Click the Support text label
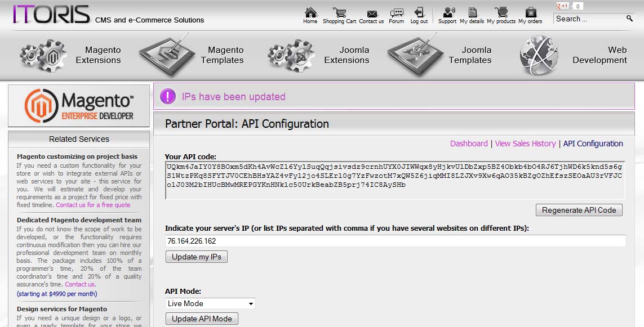Image resolution: width=644 pixels, height=327 pixels. [x=447, y=21]
